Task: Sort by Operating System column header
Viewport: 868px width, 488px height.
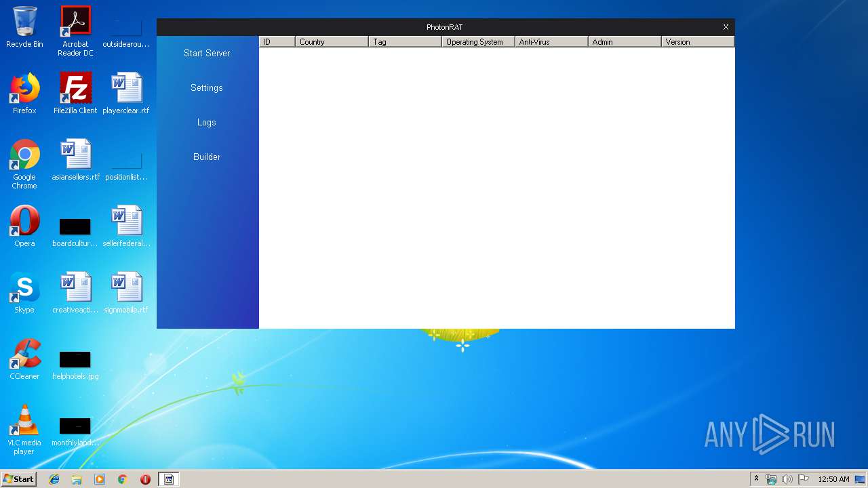Action: pyautogui.click(x=478, y=41)
